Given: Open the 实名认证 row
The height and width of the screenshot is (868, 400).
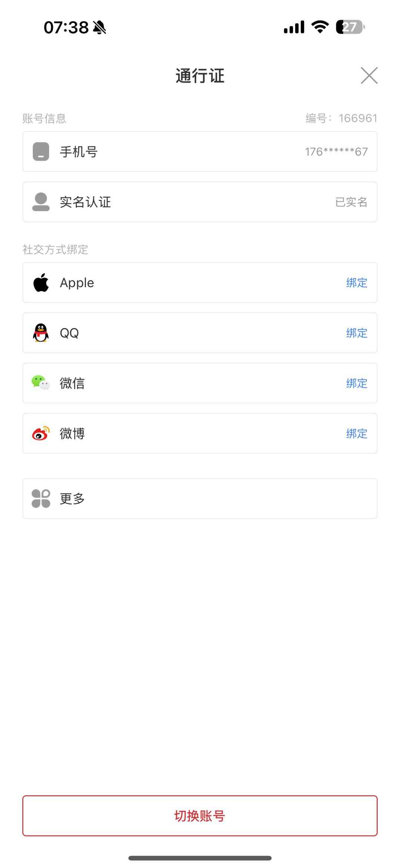Looking at the screenshot, I should pos(200,202).
